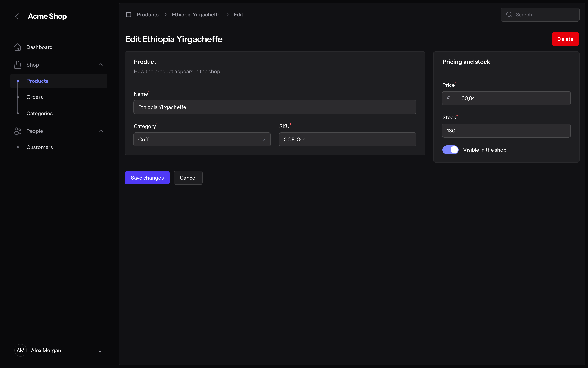Click the Dashboard home icon

[17, 47]
